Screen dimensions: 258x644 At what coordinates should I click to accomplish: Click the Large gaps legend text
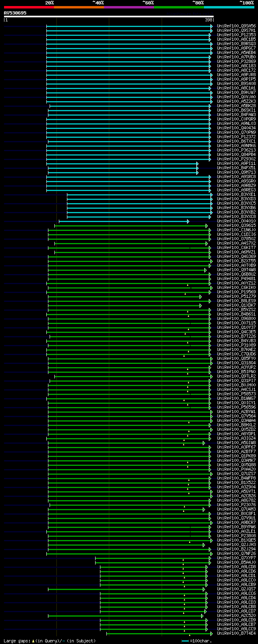[x=50, y=640]
